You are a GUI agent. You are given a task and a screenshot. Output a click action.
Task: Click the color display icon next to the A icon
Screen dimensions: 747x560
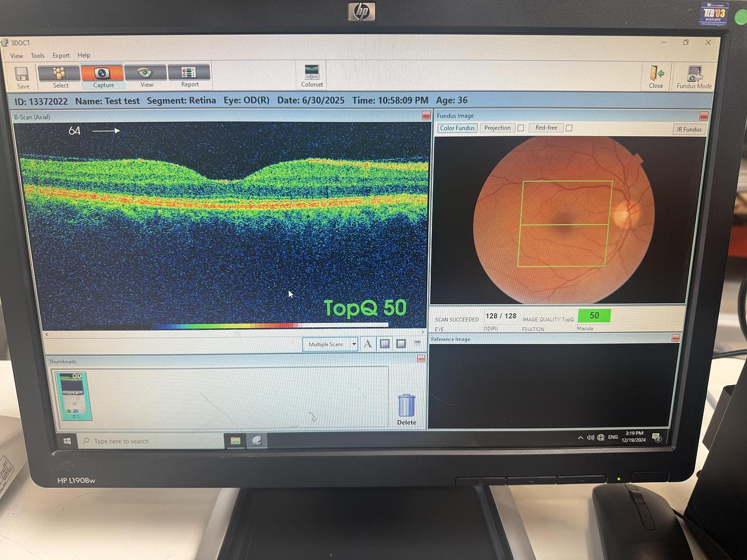(x=383, y=343)
